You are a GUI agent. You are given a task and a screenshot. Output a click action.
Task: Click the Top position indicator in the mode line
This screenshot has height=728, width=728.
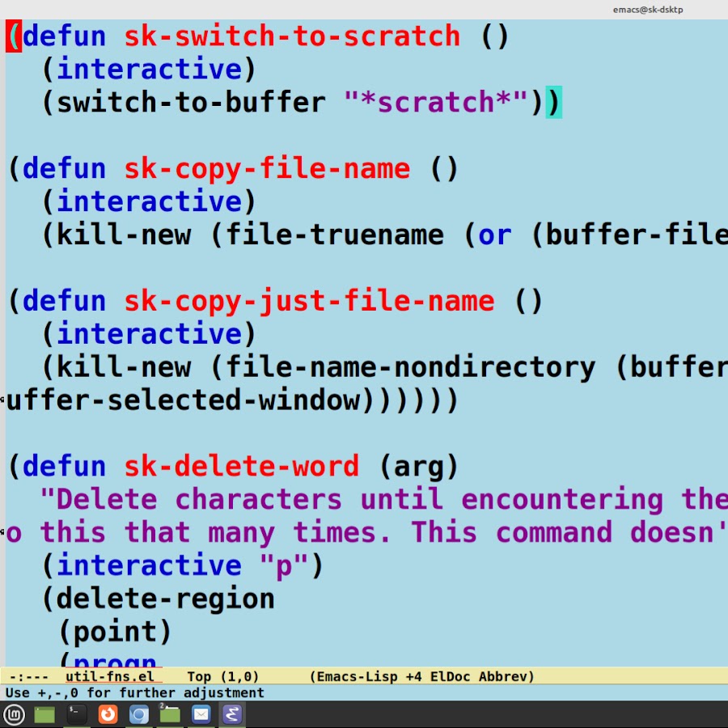199,676
